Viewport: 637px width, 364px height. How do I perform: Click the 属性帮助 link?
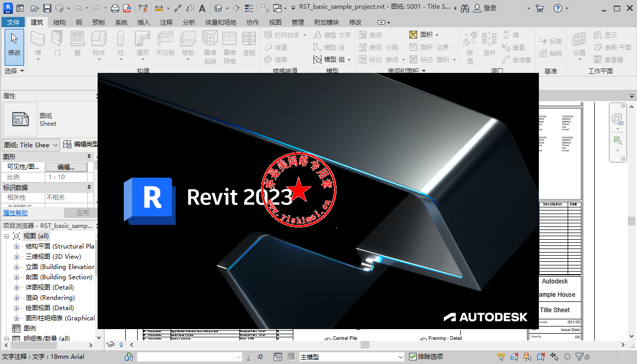tap(15, 213)
